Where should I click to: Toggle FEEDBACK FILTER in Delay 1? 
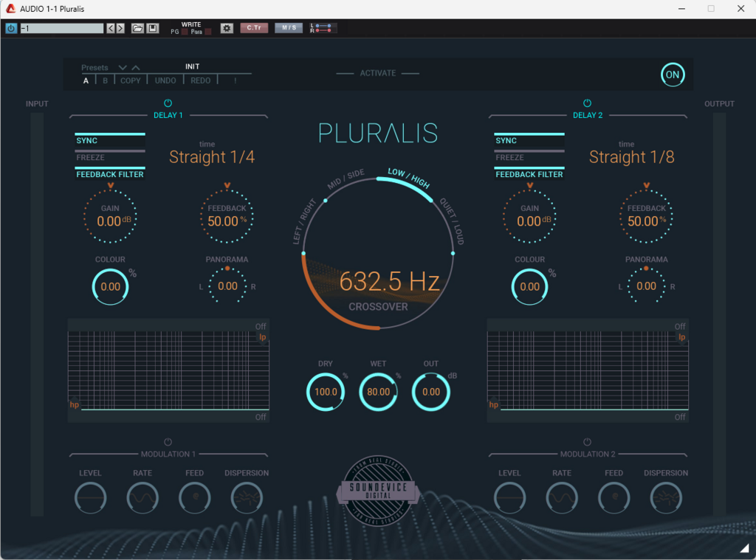[110, 173]
